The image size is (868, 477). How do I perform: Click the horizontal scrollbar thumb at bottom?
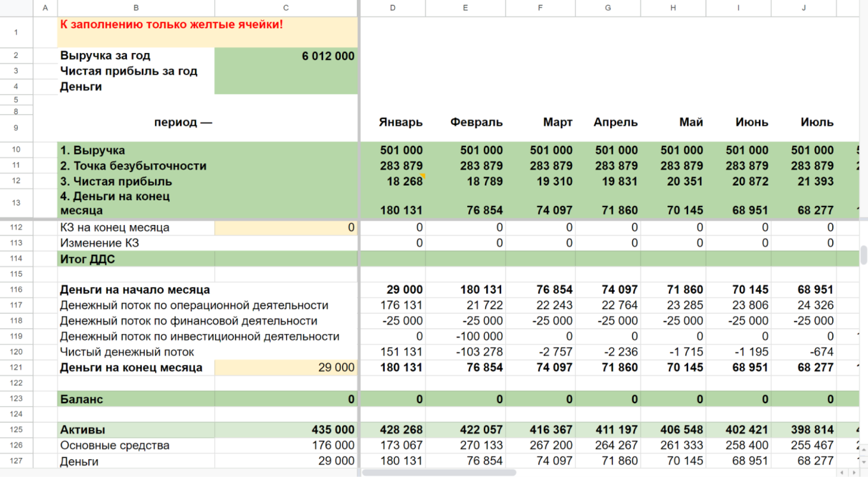439,473
